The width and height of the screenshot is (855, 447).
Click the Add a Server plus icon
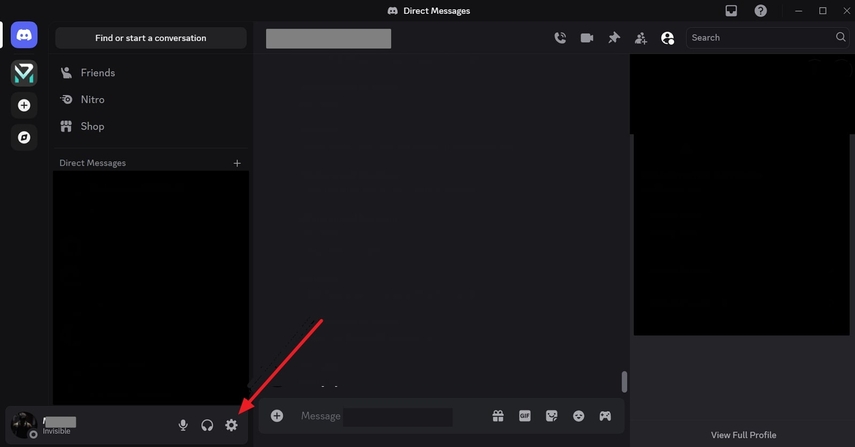[24, 105]
